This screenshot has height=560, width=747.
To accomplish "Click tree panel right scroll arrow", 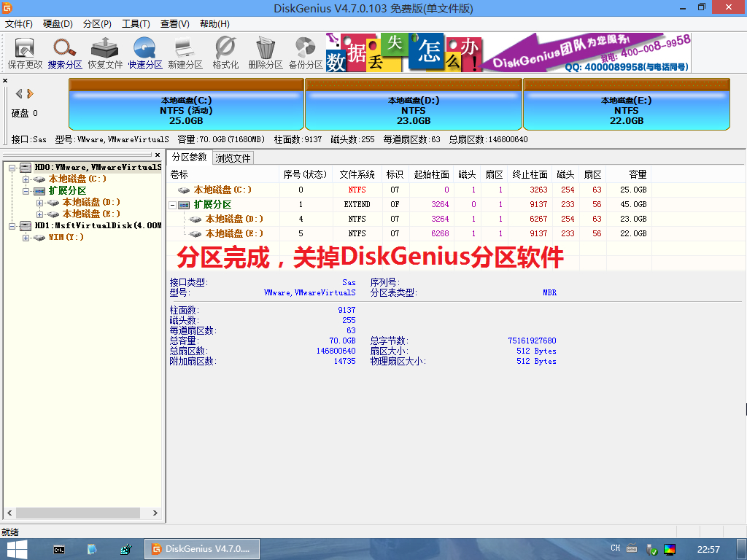I will tap(155, 513).
